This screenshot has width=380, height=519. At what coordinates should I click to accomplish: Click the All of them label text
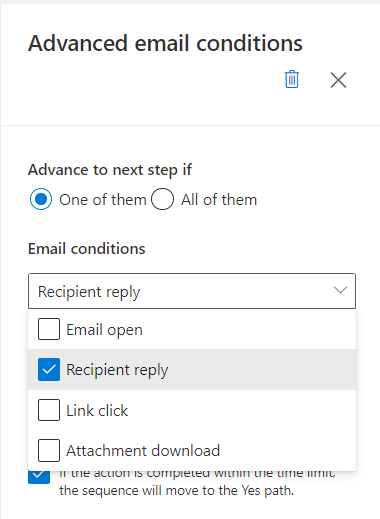pos(219,200)
